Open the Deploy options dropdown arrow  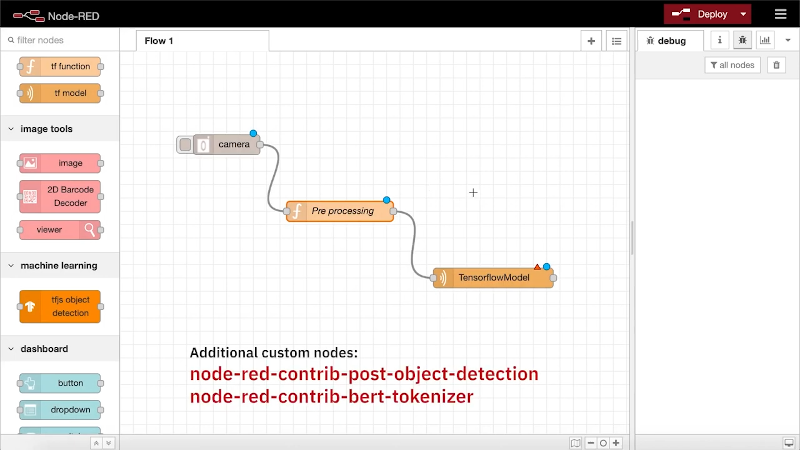[x=743, y=14]
